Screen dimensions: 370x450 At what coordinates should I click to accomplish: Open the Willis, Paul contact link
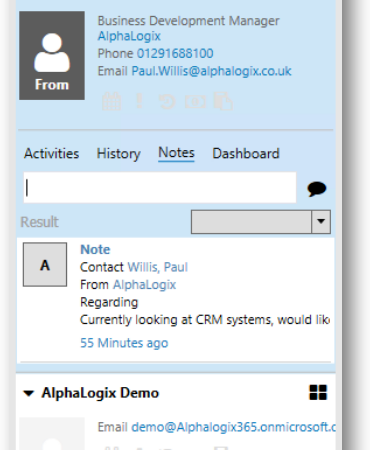[x=158, y=267]
